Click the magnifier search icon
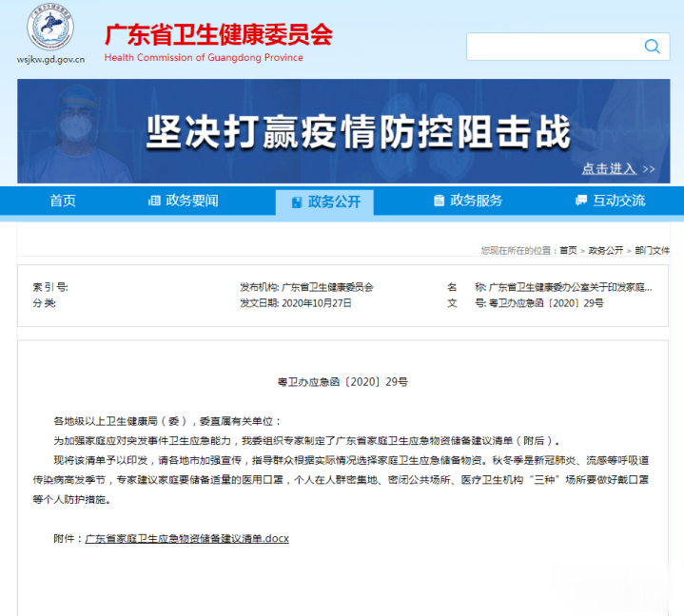The height and width of the screenshot is (616, 684). pos(652,47)
